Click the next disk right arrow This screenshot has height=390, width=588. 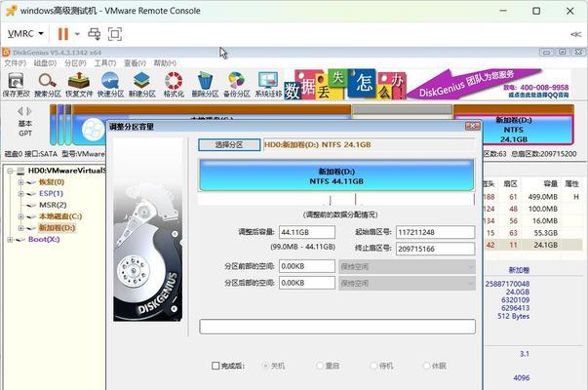click(x=29, y=111)
